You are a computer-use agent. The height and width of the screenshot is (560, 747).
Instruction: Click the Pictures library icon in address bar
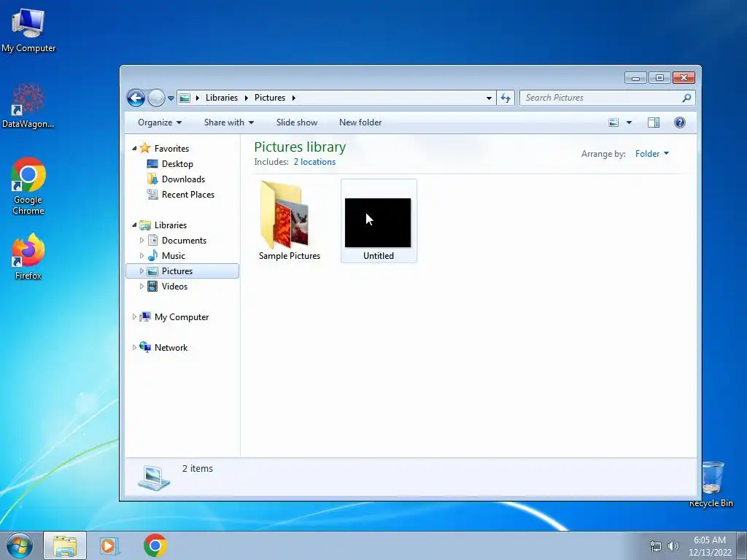(x=185, y=98)
